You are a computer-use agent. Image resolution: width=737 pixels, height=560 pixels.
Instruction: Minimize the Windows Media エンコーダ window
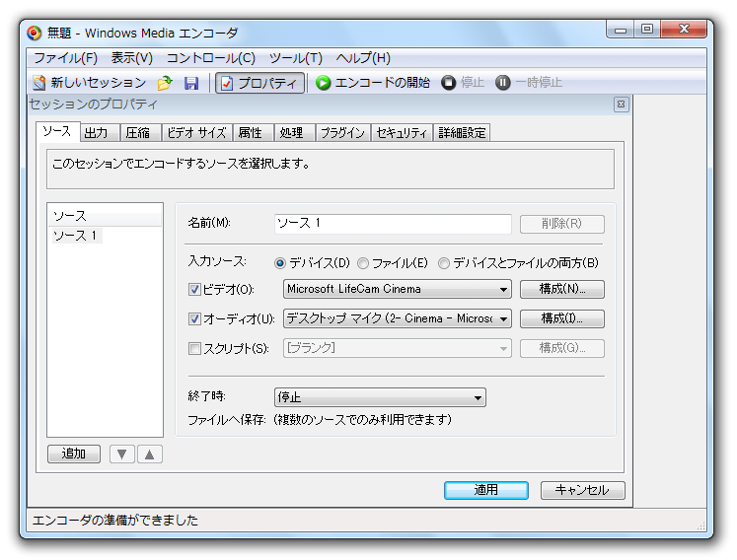point(621,30)
